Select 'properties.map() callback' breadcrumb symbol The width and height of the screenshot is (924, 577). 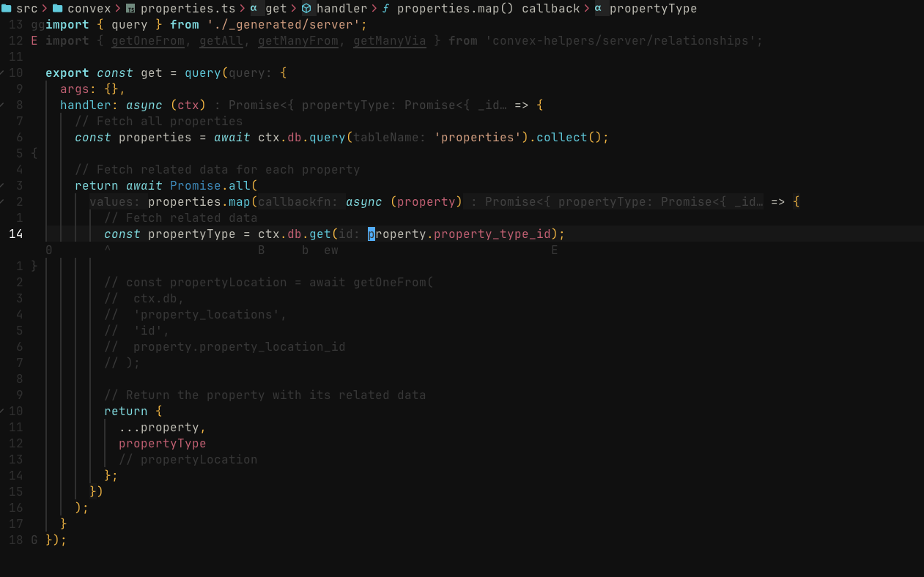pyautogui.click(x=489, y=9)
